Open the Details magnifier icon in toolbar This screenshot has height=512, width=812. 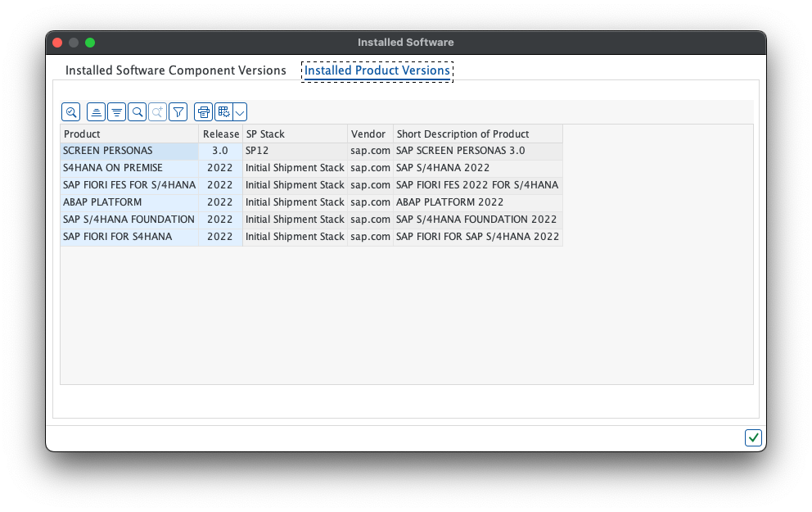[71, 112]
